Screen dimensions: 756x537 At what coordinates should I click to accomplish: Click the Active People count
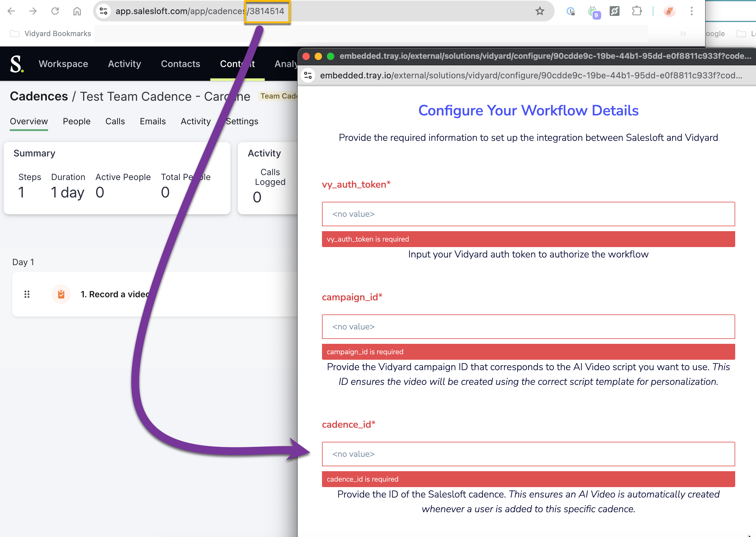coord(100,193)
